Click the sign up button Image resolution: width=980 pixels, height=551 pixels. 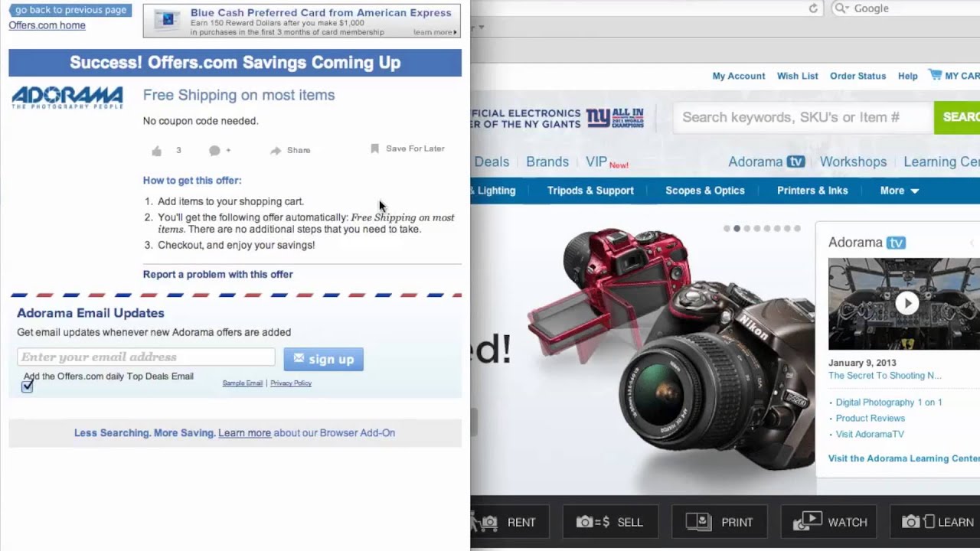(323, 359)
